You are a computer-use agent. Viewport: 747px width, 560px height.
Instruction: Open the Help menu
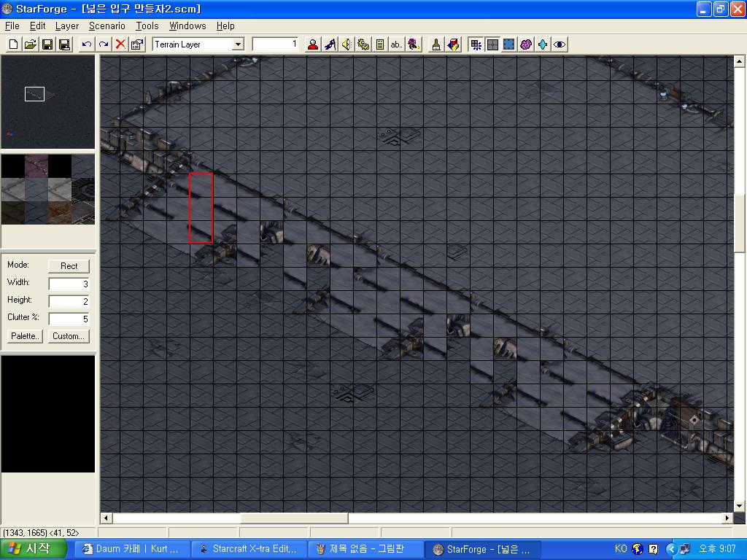[225, 26]
